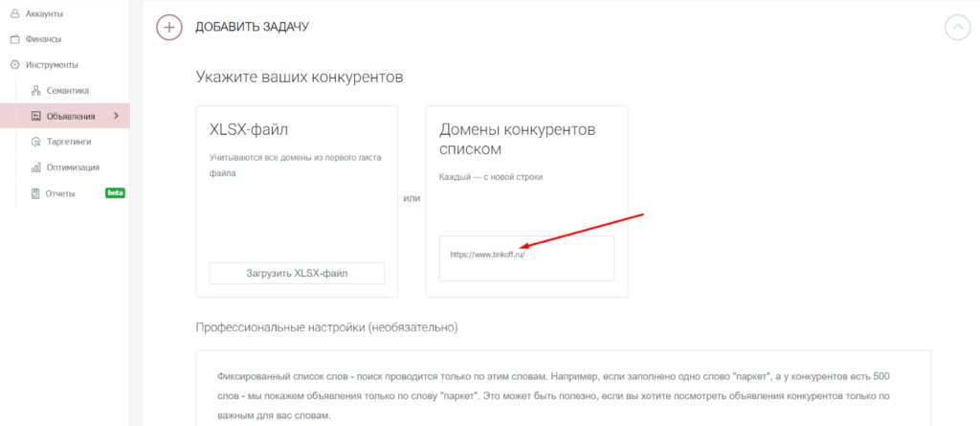Click the Учитываются все домены description text
This screenshot has width=980, height=426.
pos(295,166)
